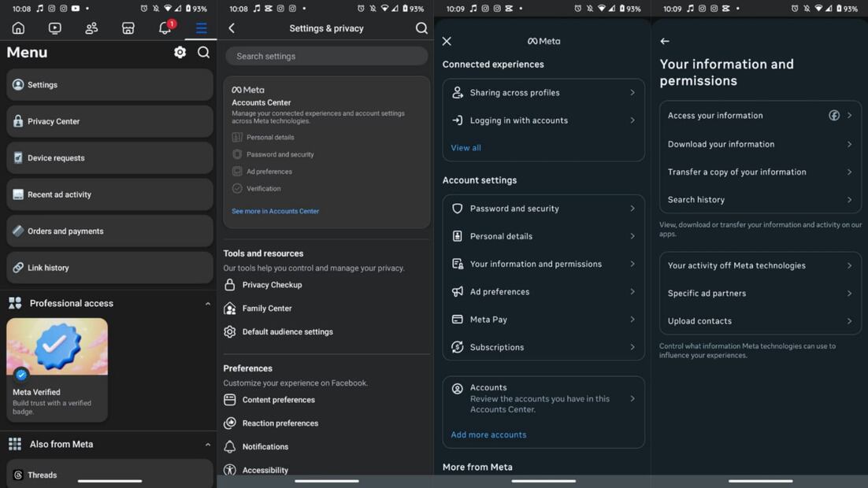
Task: Tap the Video tab icon
Action: tap(55, 28)
